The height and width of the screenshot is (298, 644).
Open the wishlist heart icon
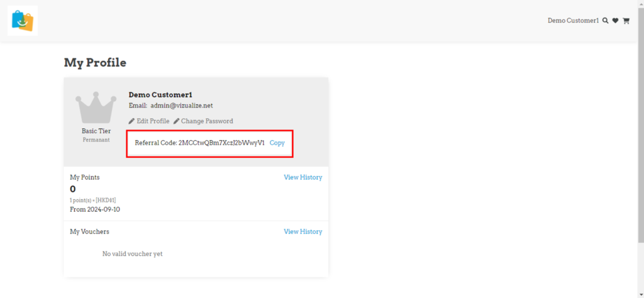[x=615, y=21]
